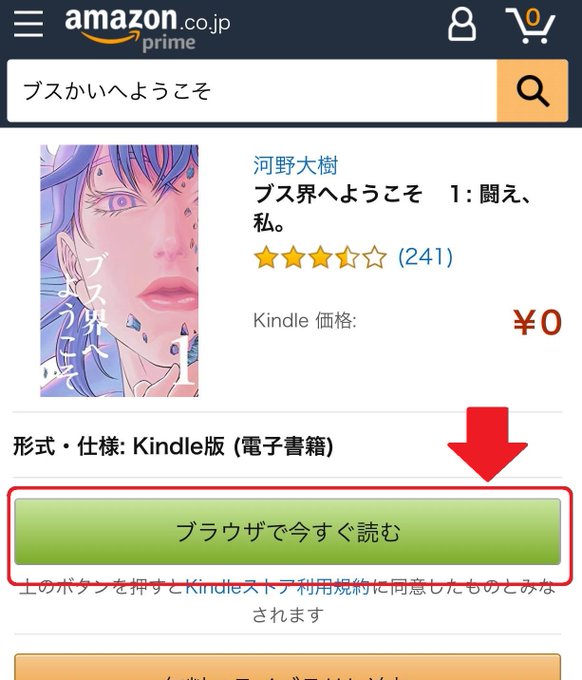This screenshot has width=582, height=680.
Task: View the shopping cart
Action: coord(530,26)
